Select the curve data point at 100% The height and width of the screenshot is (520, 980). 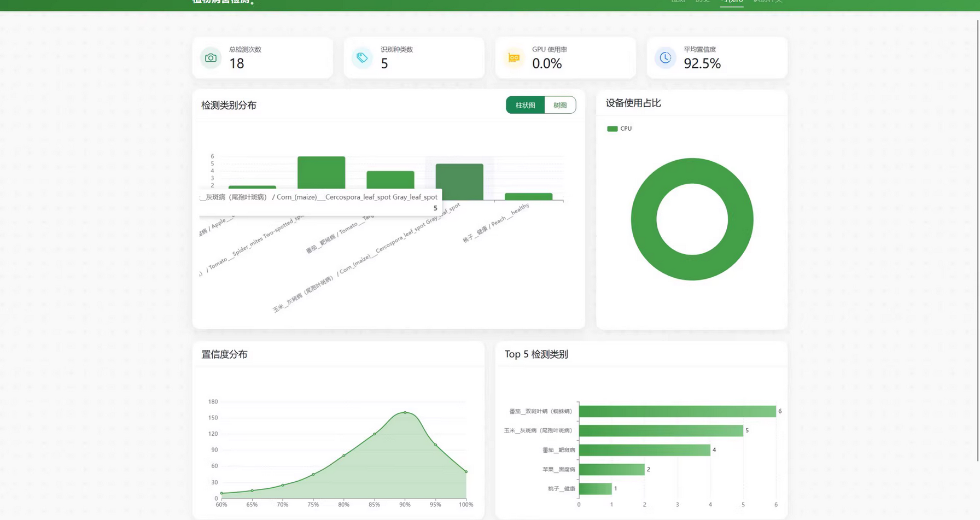466,471
